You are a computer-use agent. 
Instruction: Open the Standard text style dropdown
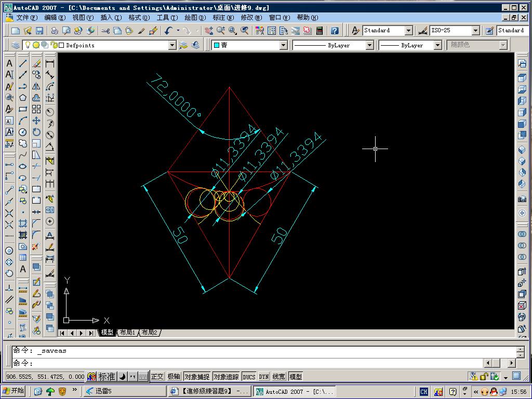tap(409, 31)
